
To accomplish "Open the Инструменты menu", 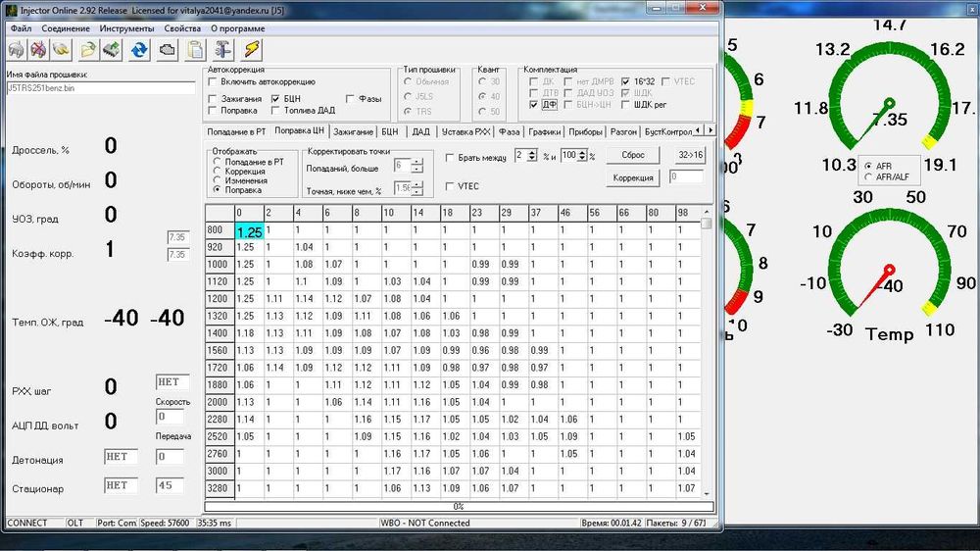I will (126, 28).
